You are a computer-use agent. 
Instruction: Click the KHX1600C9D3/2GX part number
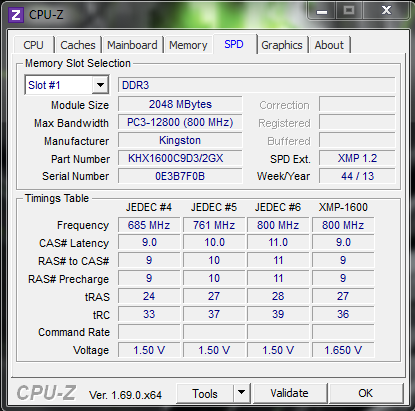pos(180,158)
